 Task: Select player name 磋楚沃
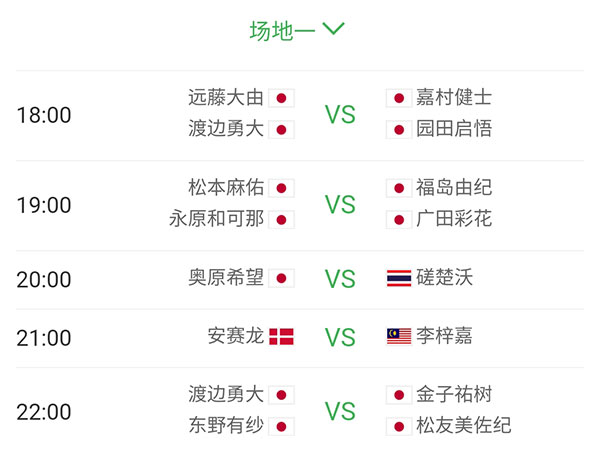(444, 277)
